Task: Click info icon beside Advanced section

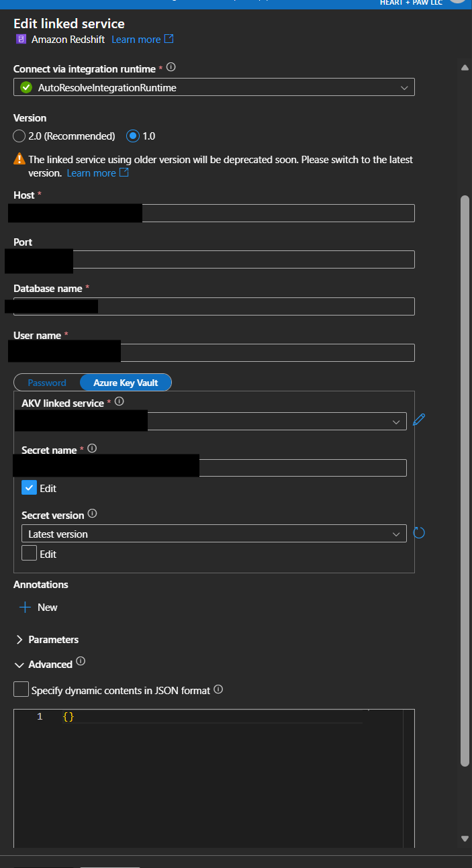Action: tap(81, 661)
